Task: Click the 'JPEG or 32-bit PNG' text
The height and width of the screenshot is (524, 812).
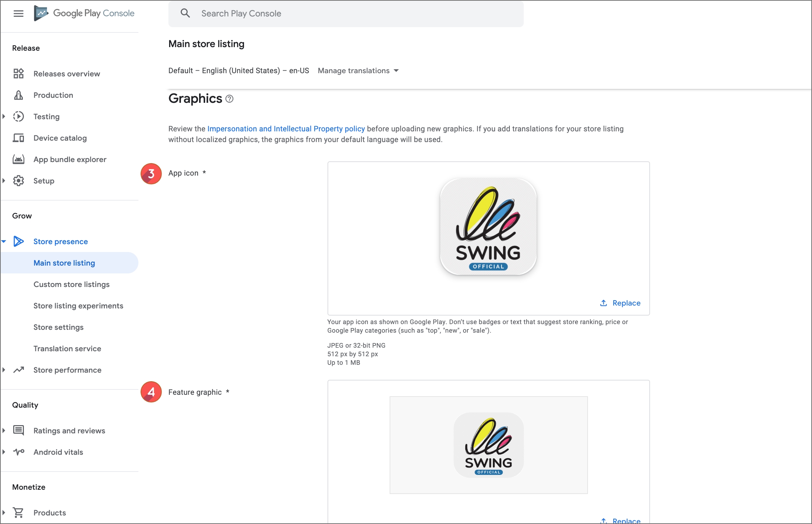Action: pyautogui.click(x=356, y=345)
